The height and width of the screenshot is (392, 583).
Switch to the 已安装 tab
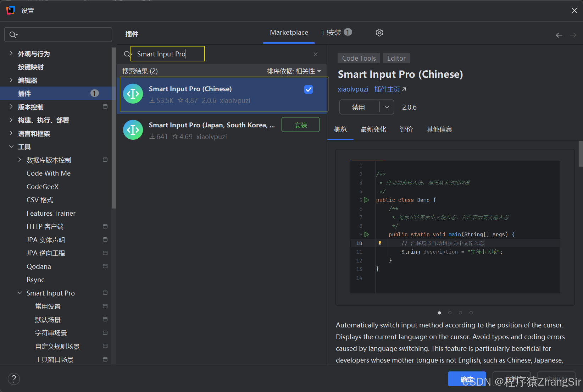point(337,33)
